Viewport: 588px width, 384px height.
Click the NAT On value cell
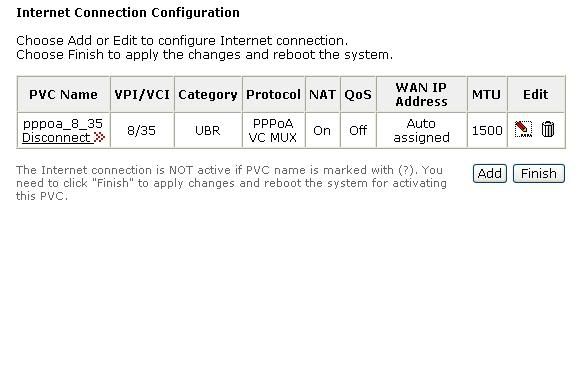tap(322, 130)
